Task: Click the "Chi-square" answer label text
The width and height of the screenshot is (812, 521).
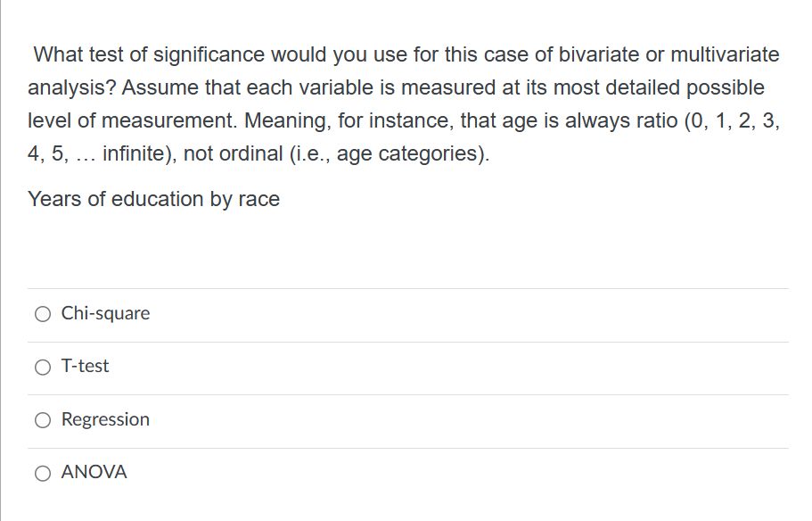Action: 105,314
